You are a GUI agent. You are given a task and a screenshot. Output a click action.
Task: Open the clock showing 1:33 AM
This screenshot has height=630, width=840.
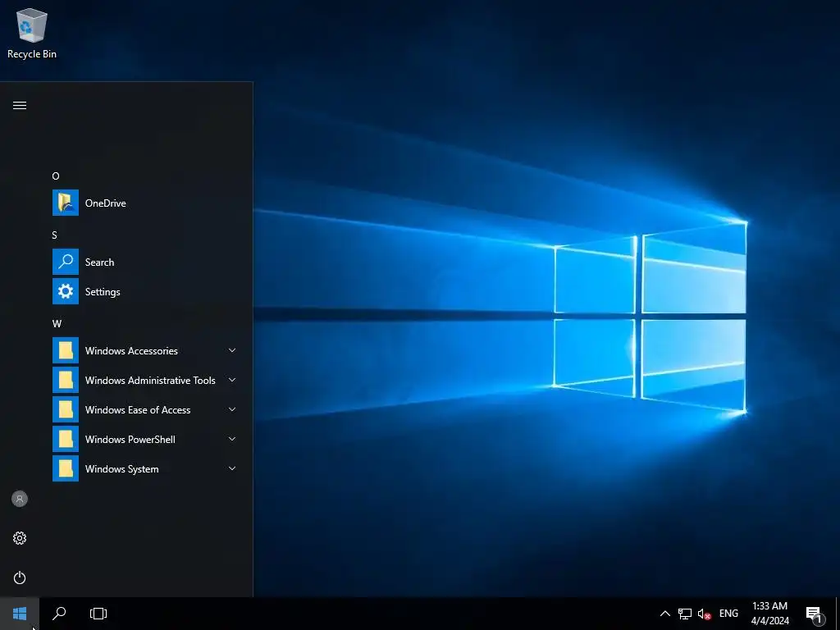tap(769, 614)
